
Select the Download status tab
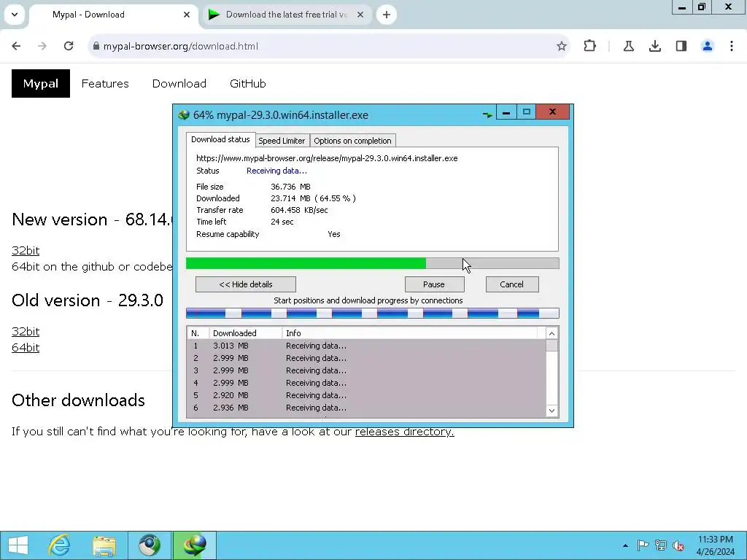220,139
